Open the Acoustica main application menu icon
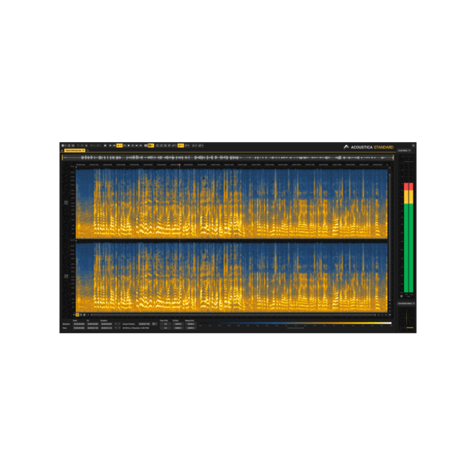476x476 pixels. point(63,146)
